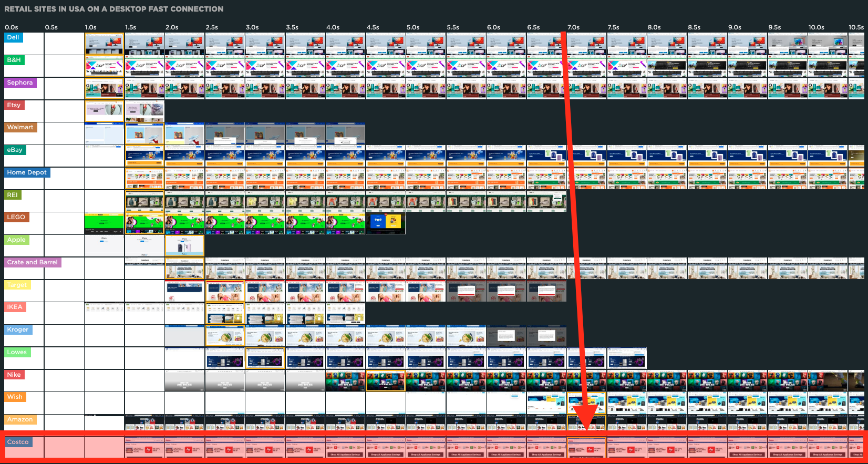This screenshot has height=464, width=868.
Task: Click the Dell site label
Action: coord(13,37)
